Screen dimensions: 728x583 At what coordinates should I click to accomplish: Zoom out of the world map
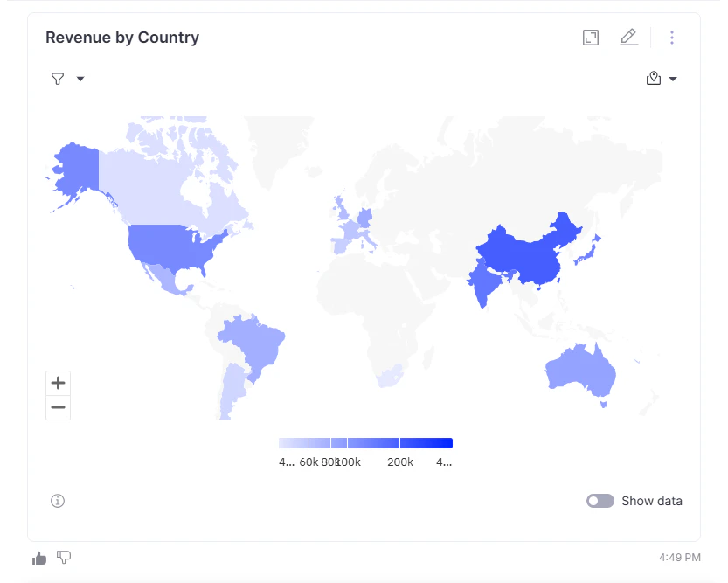pos(58,407)
